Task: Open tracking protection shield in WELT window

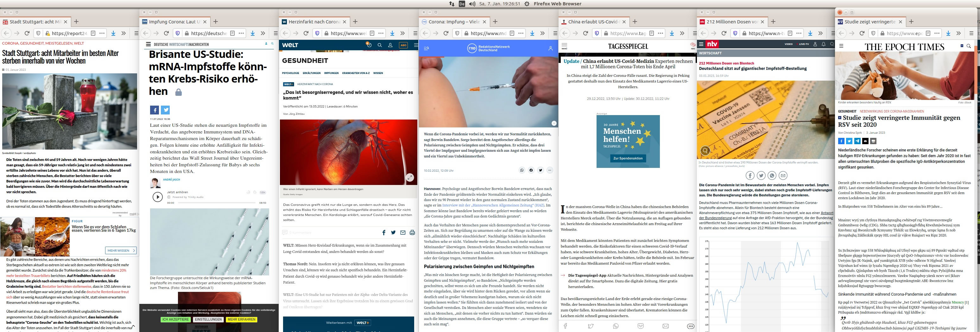Action: click(x=317, y=34)
